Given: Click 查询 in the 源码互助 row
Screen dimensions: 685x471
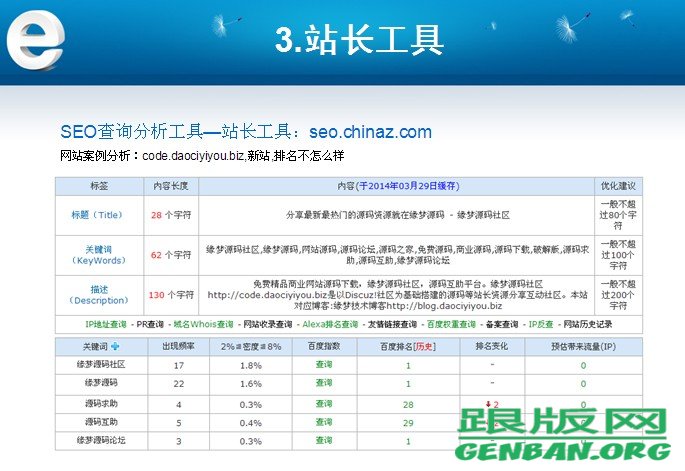Looking at the screenshot, I should point(324,422).
